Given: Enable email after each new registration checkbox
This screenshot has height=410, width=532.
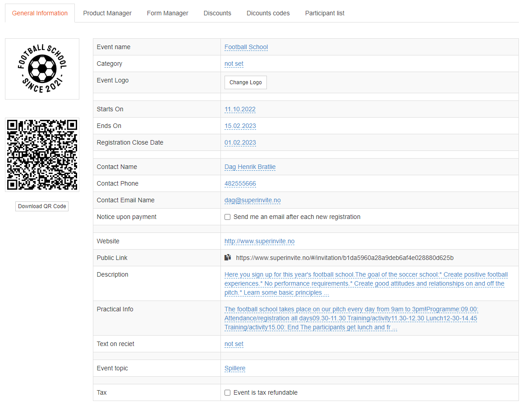Looking at the screenshot, I should pos(227,217).
